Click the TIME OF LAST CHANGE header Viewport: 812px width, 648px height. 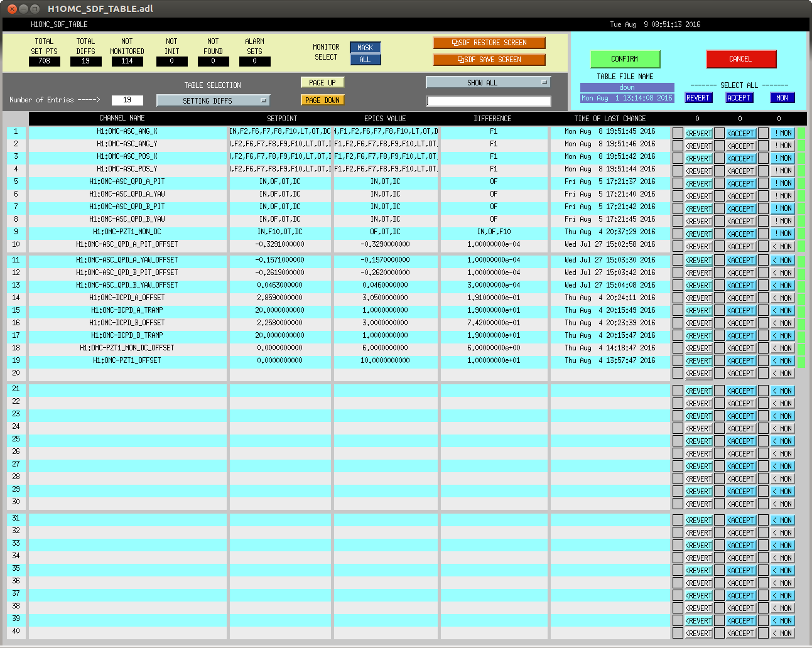[610, 118]
